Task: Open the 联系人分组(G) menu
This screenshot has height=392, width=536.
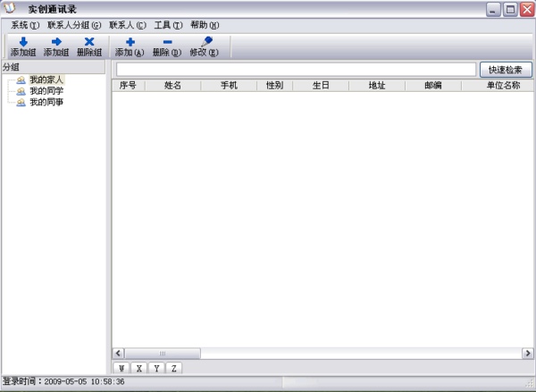Action: click(74, 25)
